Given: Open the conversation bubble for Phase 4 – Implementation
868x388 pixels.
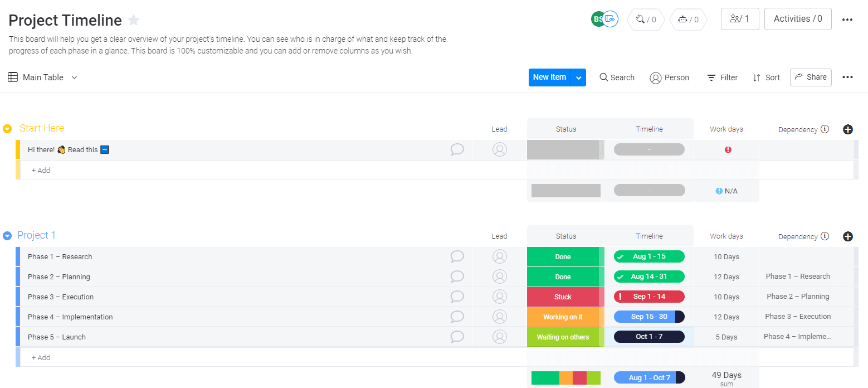Looking at the screenshot, I should (x=457, y=317).
